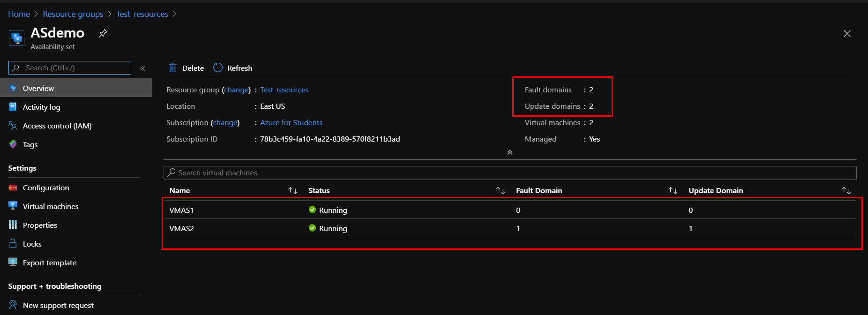Select Configuration under Settings
Screen dimensions: 868x315
tap(45, 187)
